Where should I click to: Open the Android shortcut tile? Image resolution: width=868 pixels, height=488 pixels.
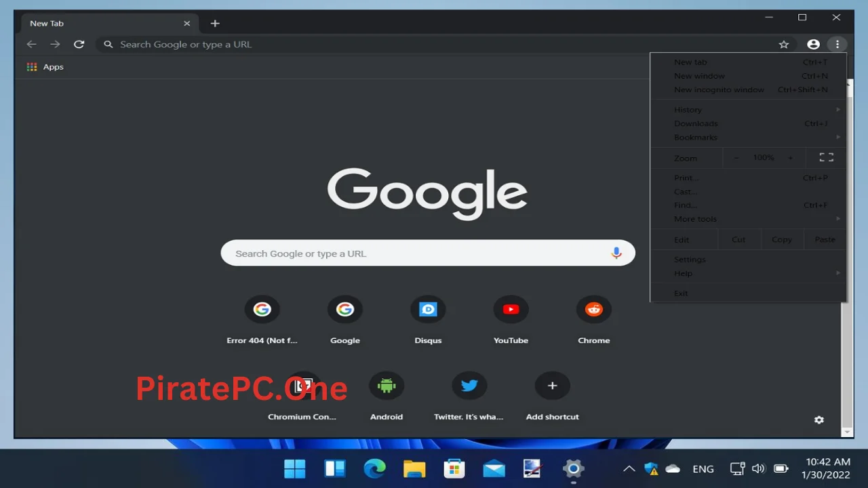click(x=387, y=396)
